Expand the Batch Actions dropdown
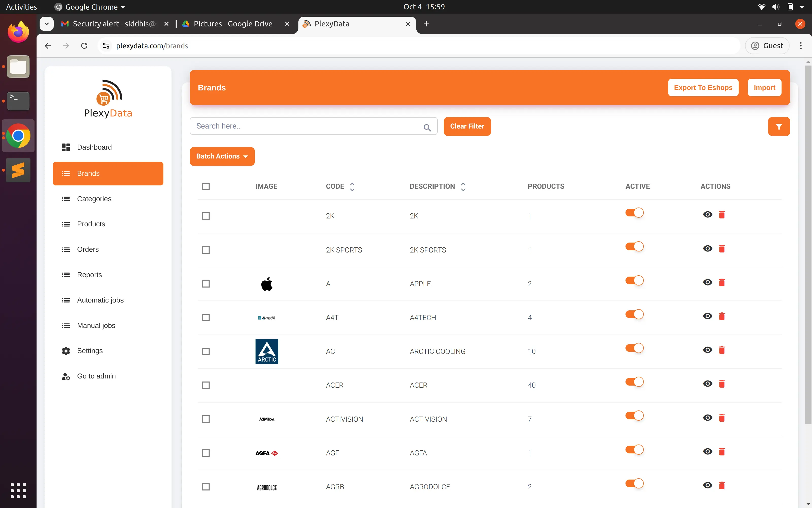 pyautogui.click(x=222, y=156)
